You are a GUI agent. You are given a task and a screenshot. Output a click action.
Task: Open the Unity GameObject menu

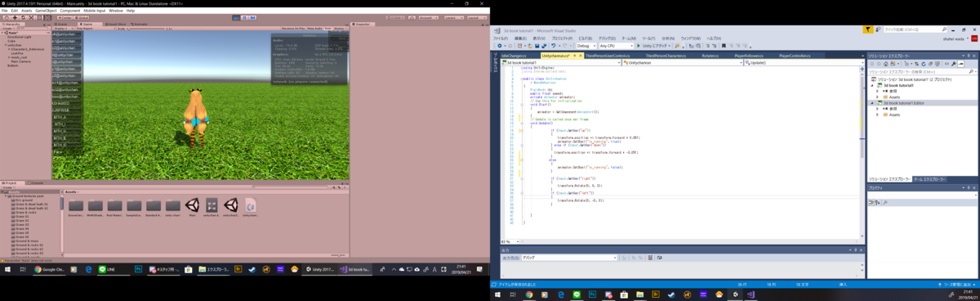pyautogui.click(x=46, y=11)
